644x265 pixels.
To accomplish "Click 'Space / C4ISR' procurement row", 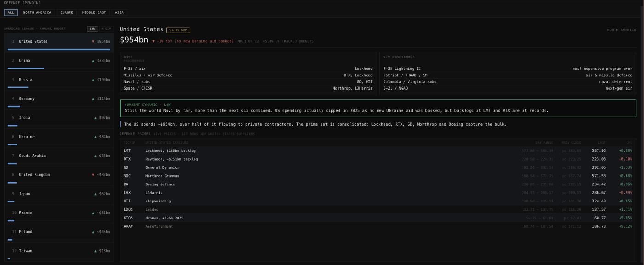I will coord(248,88).
